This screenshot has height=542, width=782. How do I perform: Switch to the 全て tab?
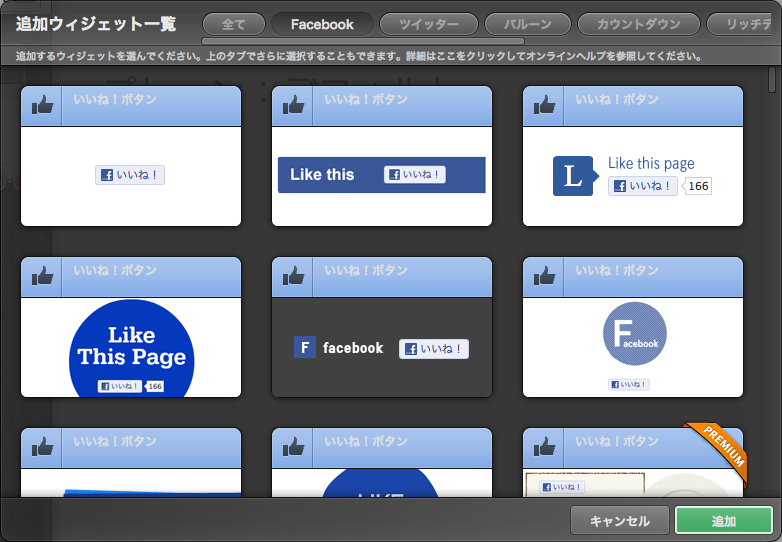[x=233, y=24]
